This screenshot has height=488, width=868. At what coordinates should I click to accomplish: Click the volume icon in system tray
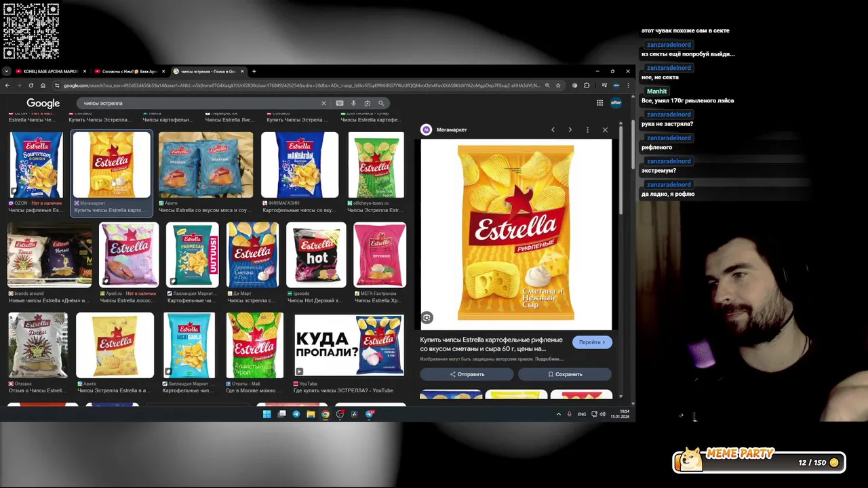(x=603, y=414)
